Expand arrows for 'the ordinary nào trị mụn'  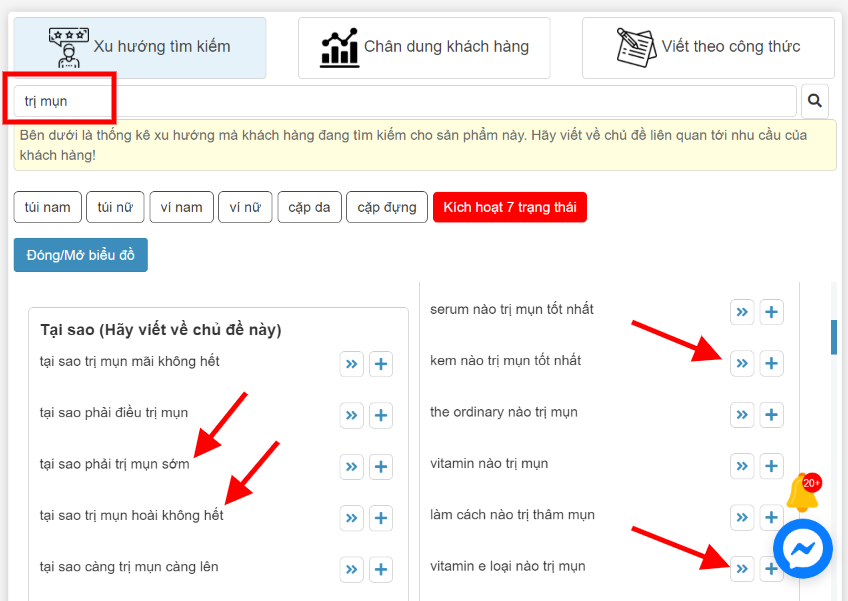point(742,415)
